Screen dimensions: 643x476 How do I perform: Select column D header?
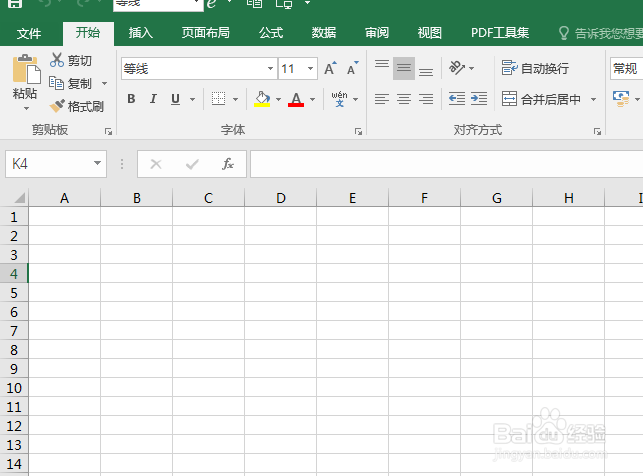click(x=280, y=198)
